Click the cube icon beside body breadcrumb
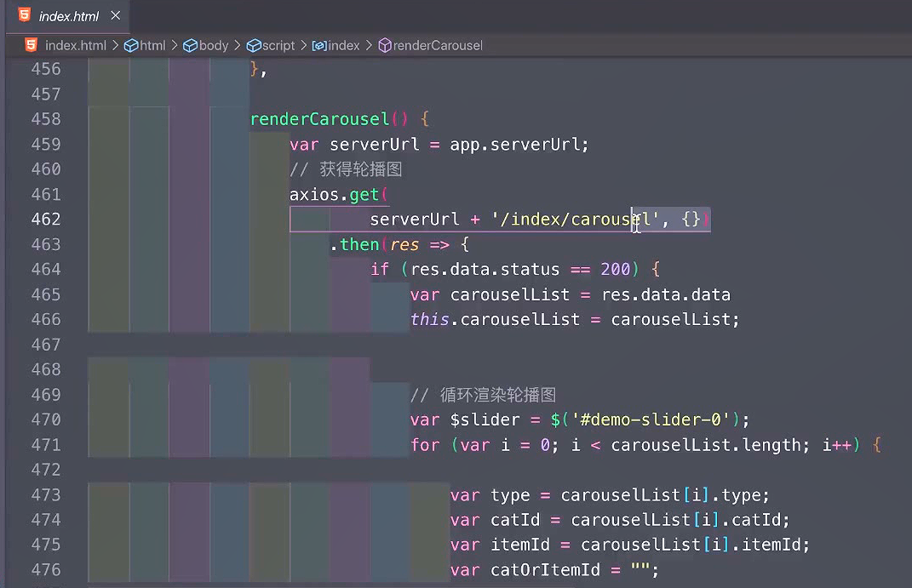The width and height of the screenshot is (912, 588). coord(190,45)
